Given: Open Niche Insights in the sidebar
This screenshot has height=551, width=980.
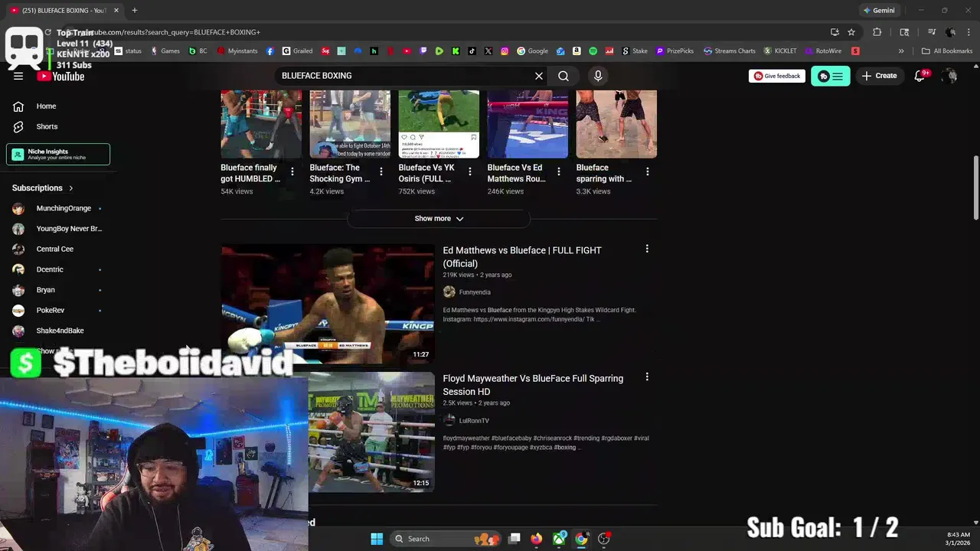Looking at the screenshot, I should tap(58, 154).
